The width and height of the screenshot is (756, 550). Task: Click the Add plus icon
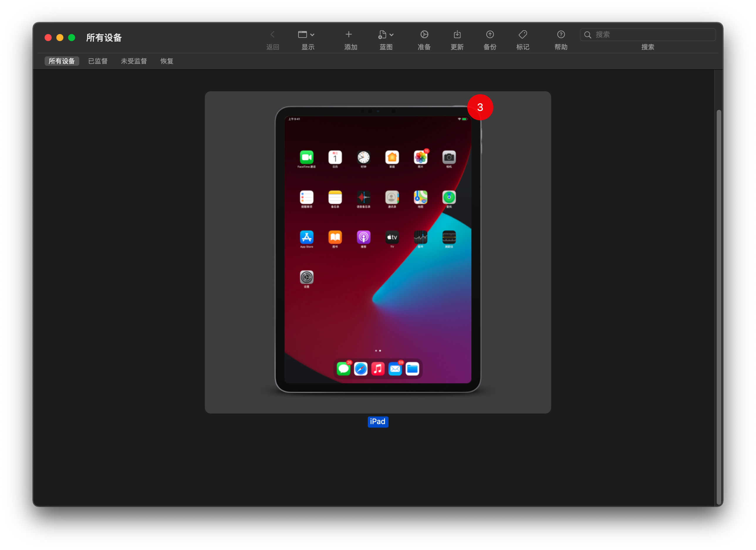[x=349, y=35]
